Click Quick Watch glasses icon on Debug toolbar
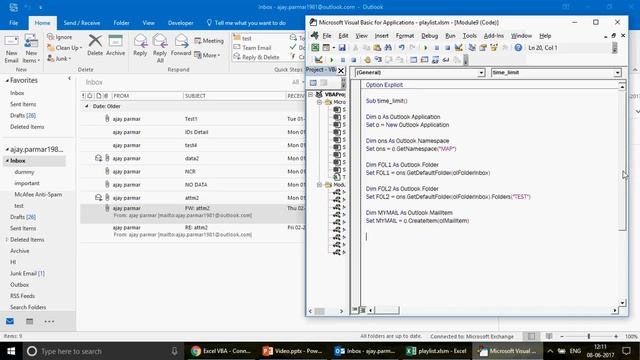 (446, 60)
